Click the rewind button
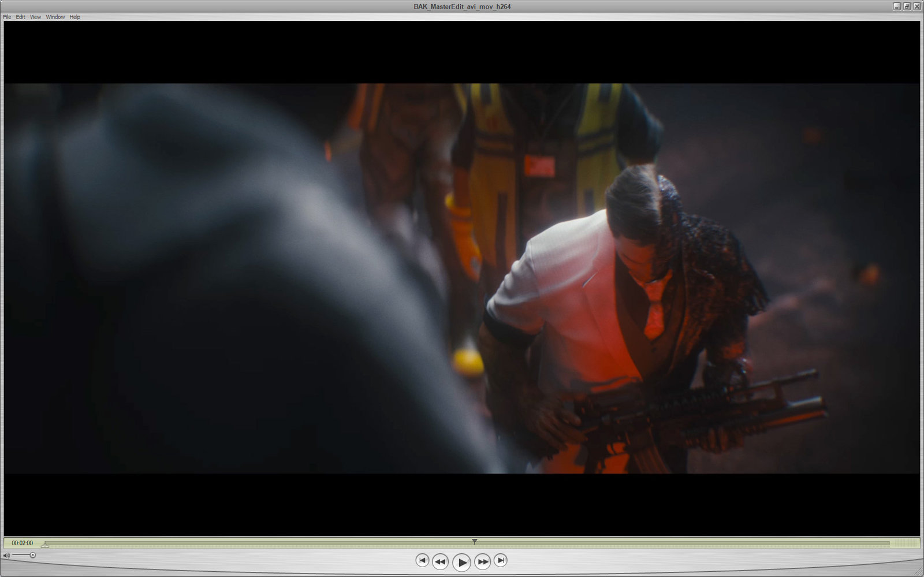Screen dimensions: 924x577 440,561
